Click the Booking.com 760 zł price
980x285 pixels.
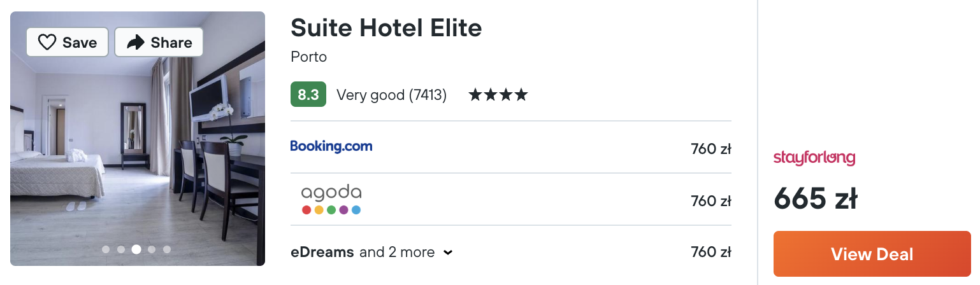pos(711,149)
